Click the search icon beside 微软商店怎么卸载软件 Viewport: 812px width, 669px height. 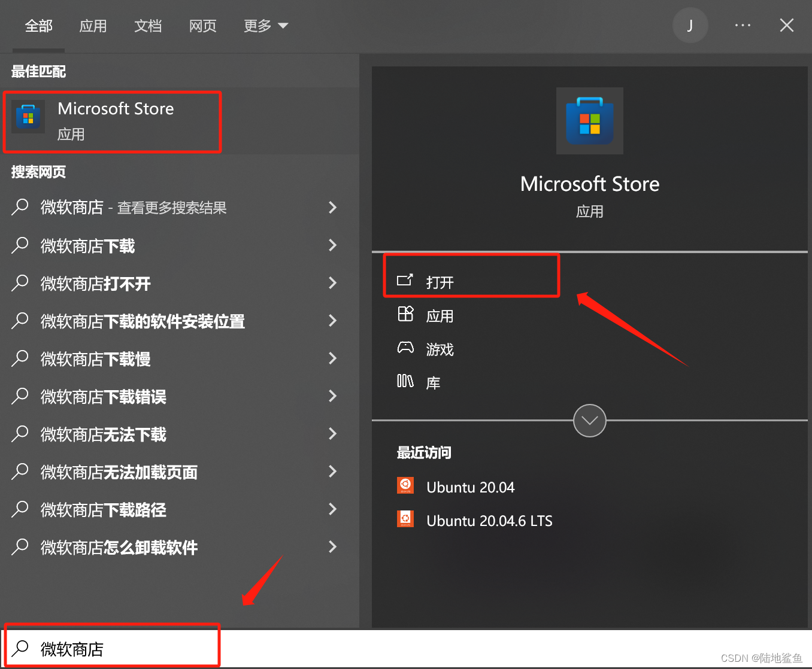[x=20, y=546]
